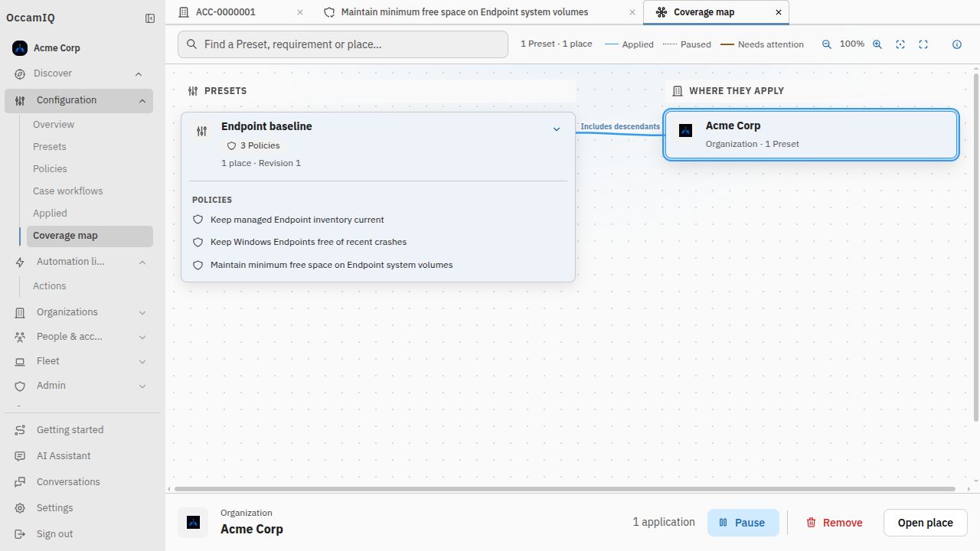This screenshot has height=551, width=980.
Task: Click the Acme Corp logo in sidebar
Action: [x=20, y=48]
